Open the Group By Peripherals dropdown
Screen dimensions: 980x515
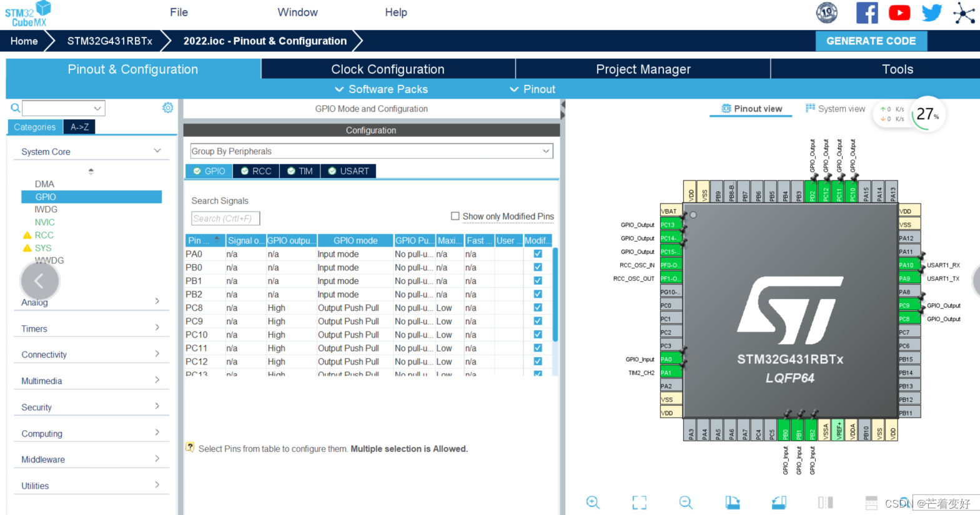[x=371, y=151]
